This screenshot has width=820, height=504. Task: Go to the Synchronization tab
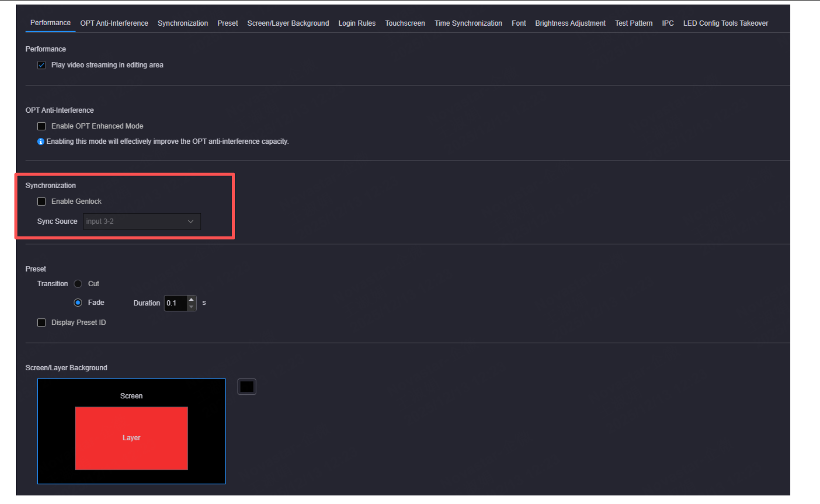183,23
